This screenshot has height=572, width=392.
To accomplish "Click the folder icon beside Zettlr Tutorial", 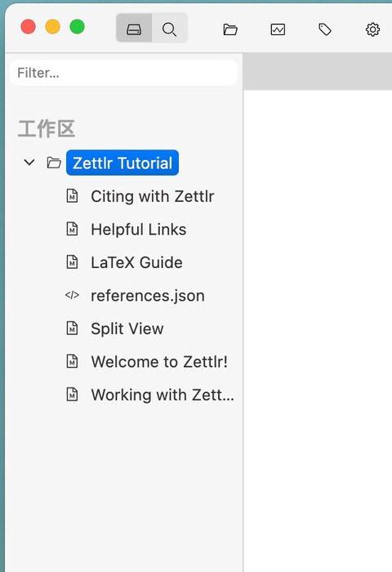I will click(x=54, y=163).
